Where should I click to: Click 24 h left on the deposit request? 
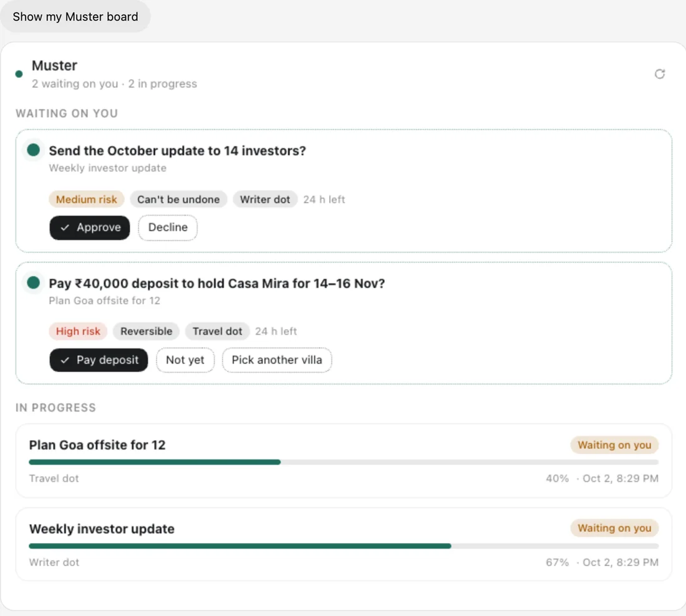click(x=276, y=331)
